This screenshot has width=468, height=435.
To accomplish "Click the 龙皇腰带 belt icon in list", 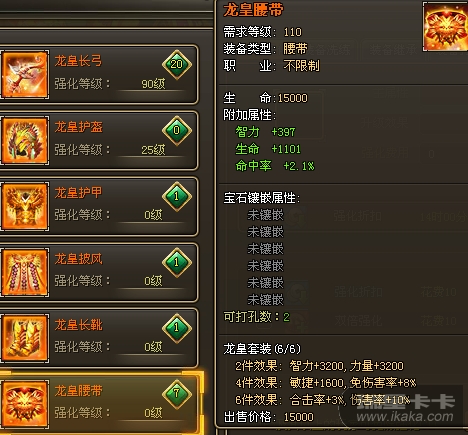I will coord(25,404).
